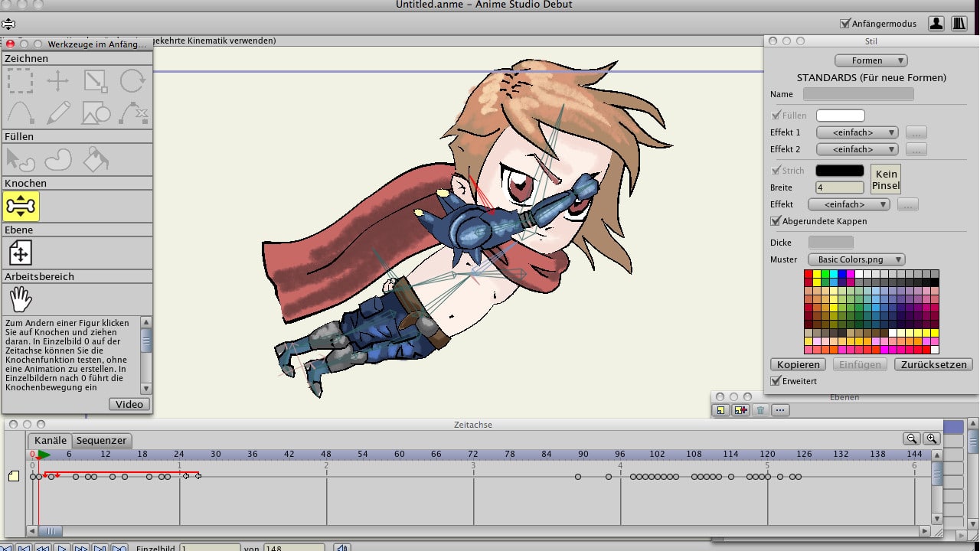This screenshot has height=551, width=980.
Task: Open the Formen dropdown
Action: (x=871, y=60)
